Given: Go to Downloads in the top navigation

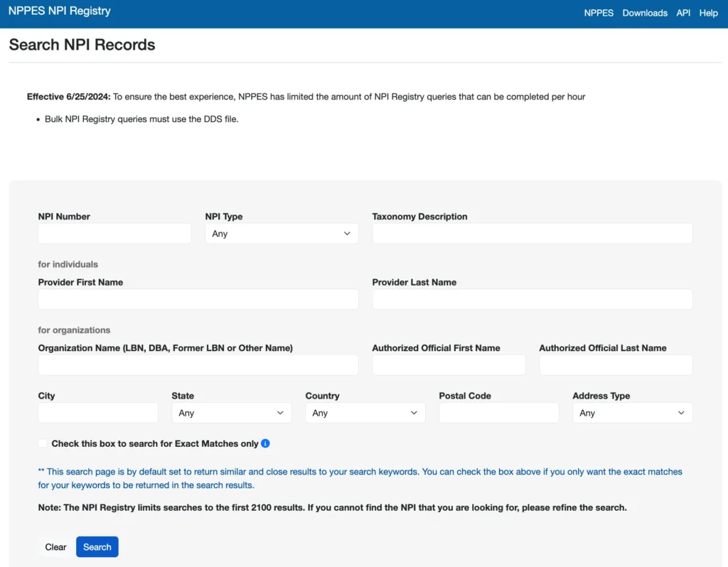Looking at the screenshot, I should pyautogui.click(x=645, y=13).
